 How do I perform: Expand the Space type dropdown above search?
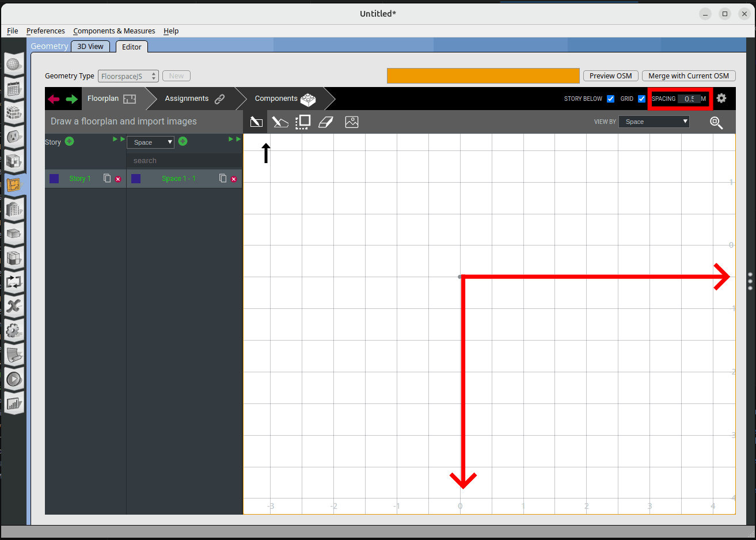tap(150, 142)
